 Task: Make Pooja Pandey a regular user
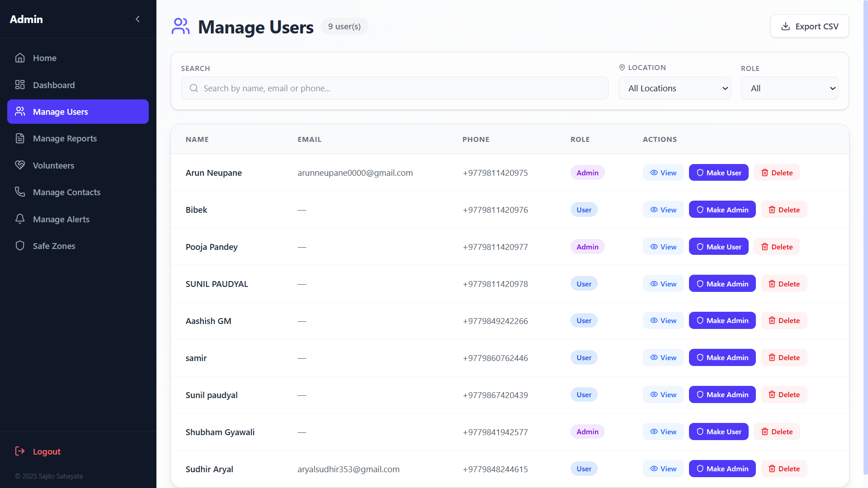tap(718, 247)
